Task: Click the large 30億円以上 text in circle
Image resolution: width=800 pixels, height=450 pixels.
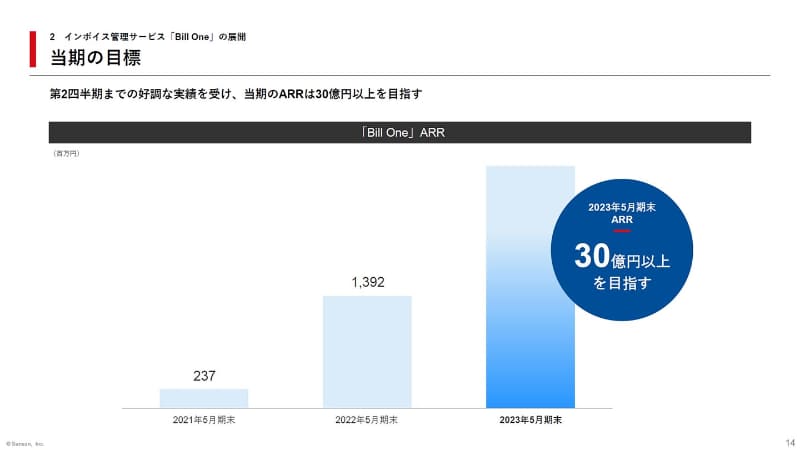Action: (622, 256)
